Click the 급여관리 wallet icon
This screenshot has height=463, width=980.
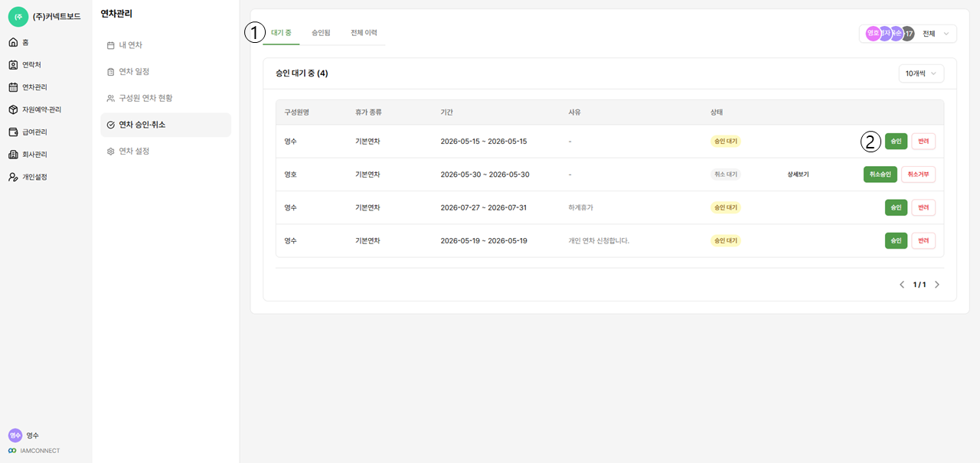[13, 132]
